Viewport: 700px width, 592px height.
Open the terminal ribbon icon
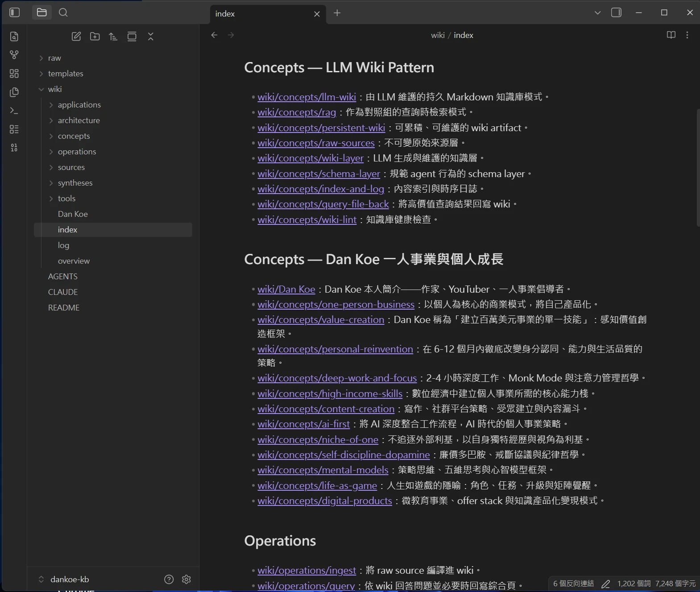pos(14,111)
